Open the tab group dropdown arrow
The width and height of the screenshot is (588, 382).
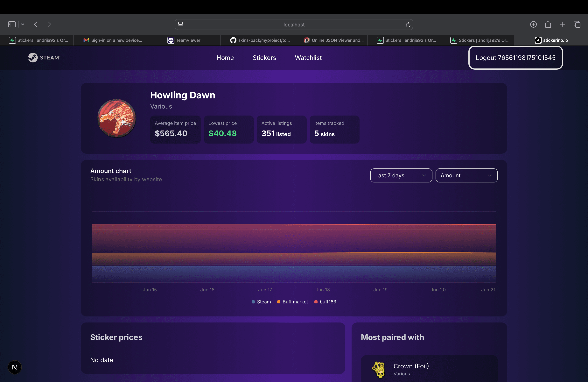click(x=23, y=24)
